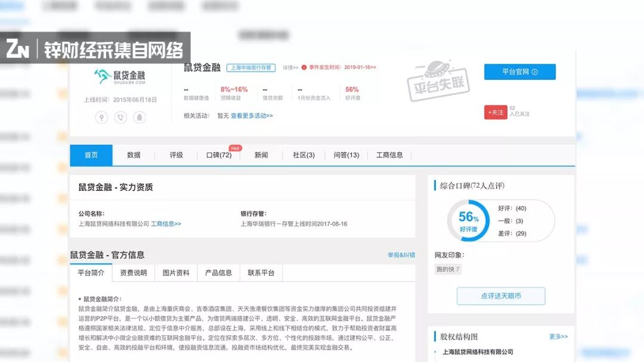
Task: Click the location pin icon under the launch date
Action: [x=101, y=117]
